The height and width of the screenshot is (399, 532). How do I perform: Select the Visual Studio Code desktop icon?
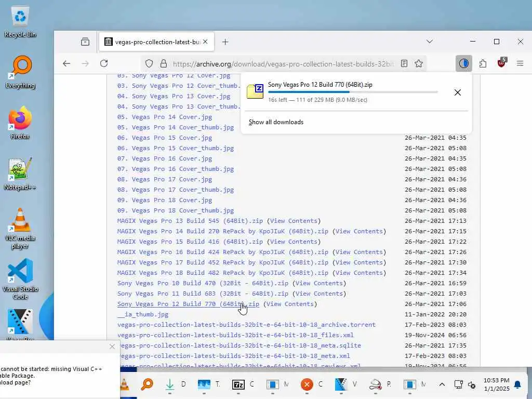20,279
